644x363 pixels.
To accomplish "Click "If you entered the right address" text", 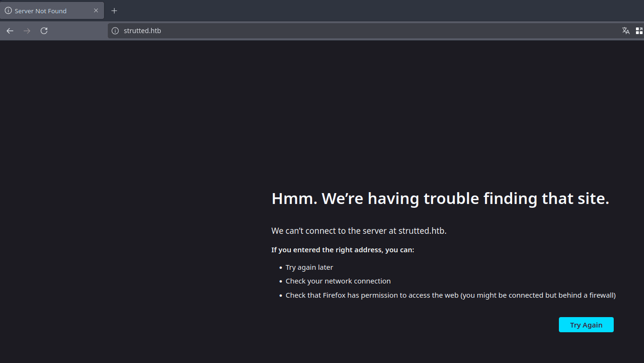I will pyautogui.click(x=342, y=250).
